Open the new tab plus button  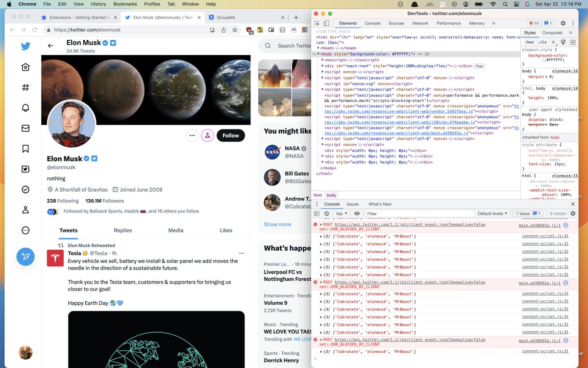tap(296, 17)
